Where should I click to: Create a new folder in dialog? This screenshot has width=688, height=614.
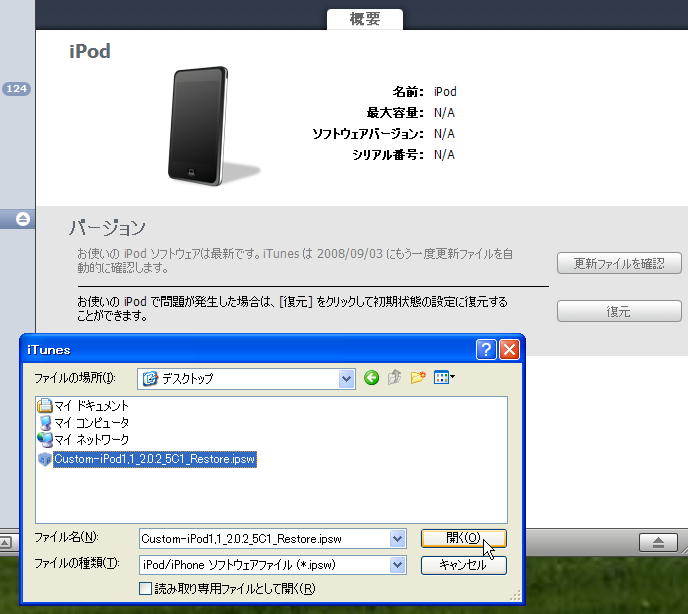418,377
